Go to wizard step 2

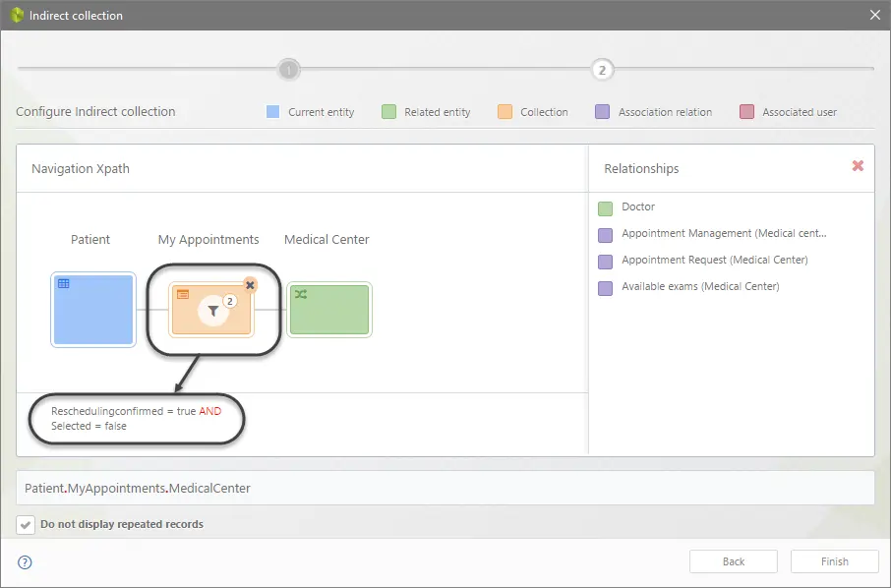click(x=602, y=70)
